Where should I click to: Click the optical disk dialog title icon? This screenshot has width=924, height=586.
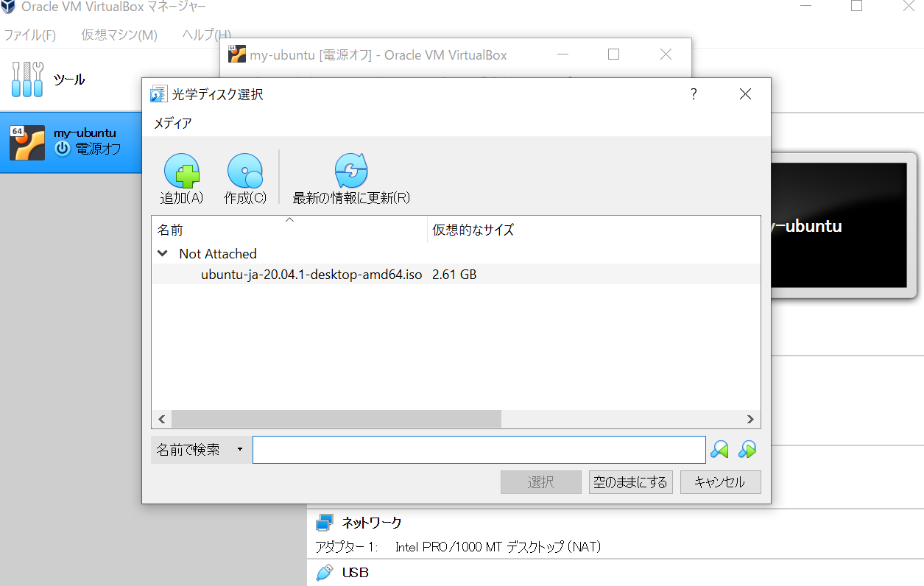coord(158,94)
